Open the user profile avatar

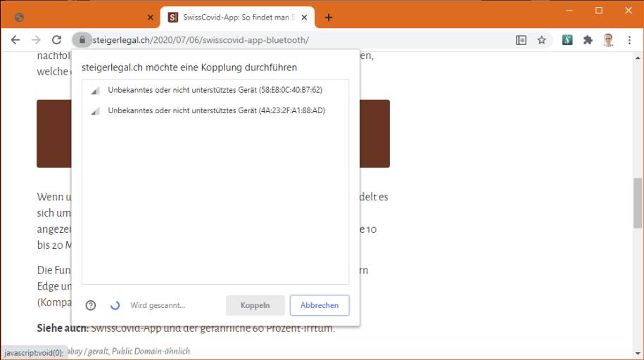608,40
